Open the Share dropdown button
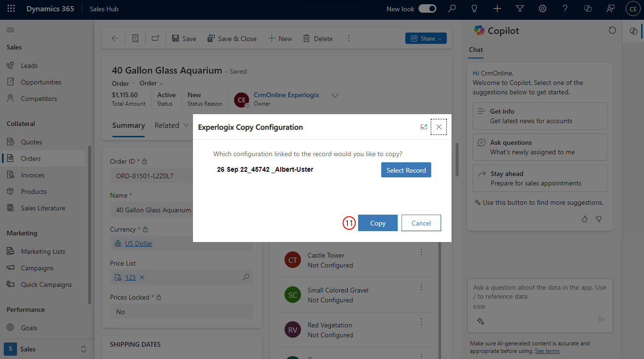The width and height of the screenshot is (644, 359). [426, 38]
